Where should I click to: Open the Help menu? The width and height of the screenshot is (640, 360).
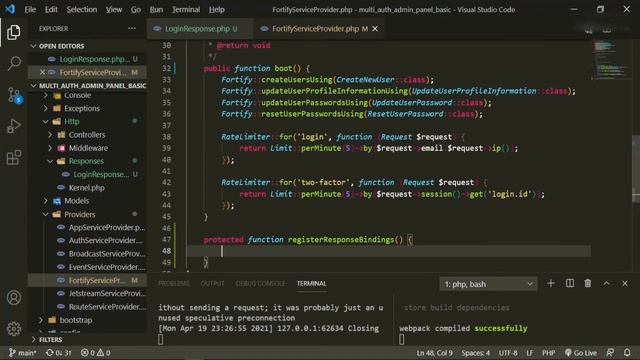pos(217,9)
